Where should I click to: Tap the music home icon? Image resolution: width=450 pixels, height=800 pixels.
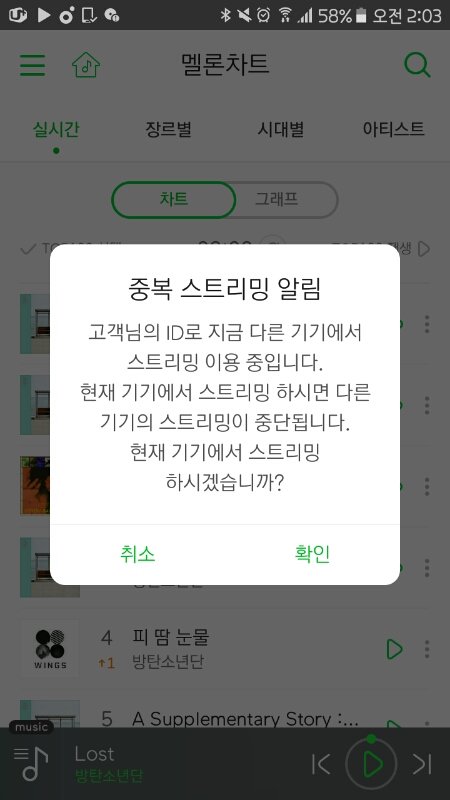tap(86, 65)
